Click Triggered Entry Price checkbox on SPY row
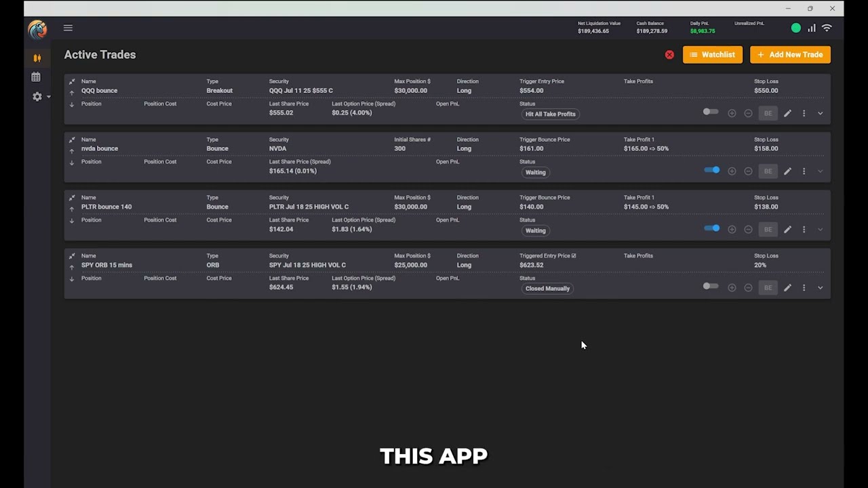 tap(574, 256)
